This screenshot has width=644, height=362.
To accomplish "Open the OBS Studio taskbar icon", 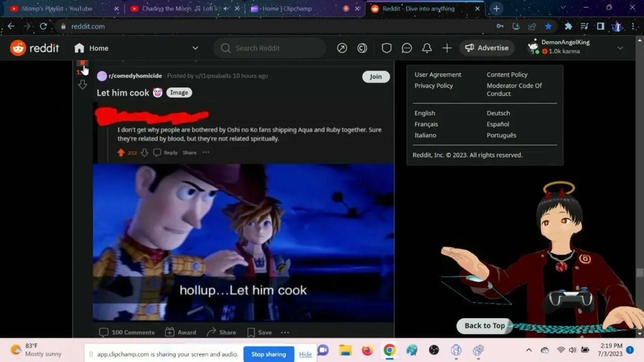I will [434, 350].
